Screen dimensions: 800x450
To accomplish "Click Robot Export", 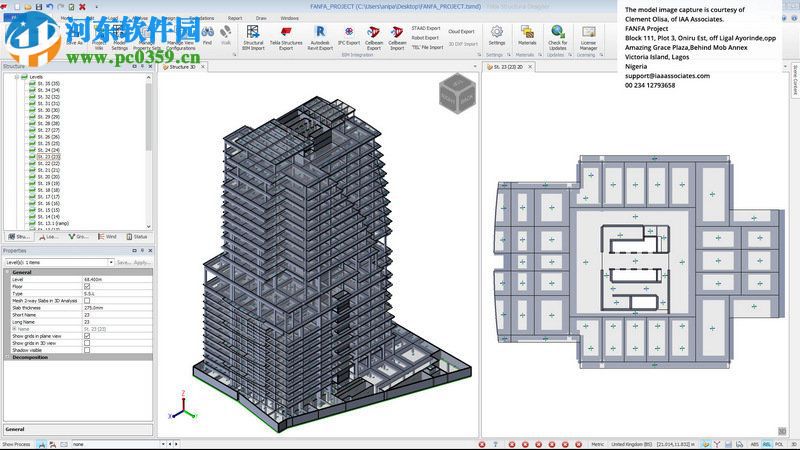I will tap(426, 38).
